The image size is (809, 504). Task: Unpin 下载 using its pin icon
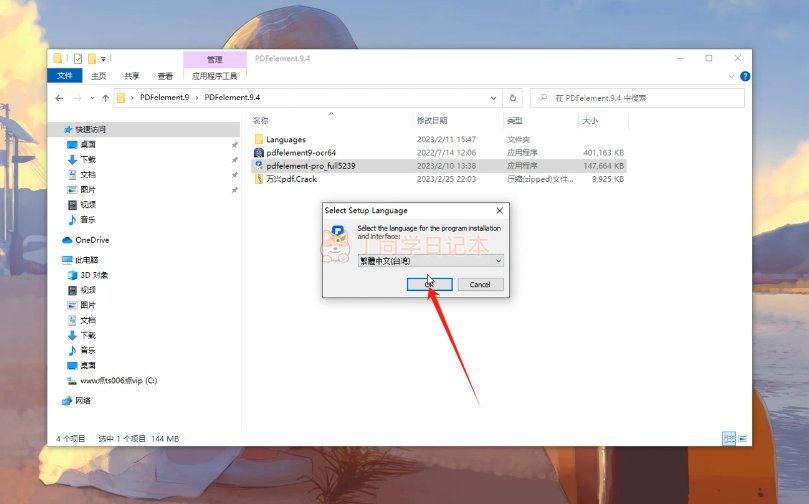(x=235, y=159)
